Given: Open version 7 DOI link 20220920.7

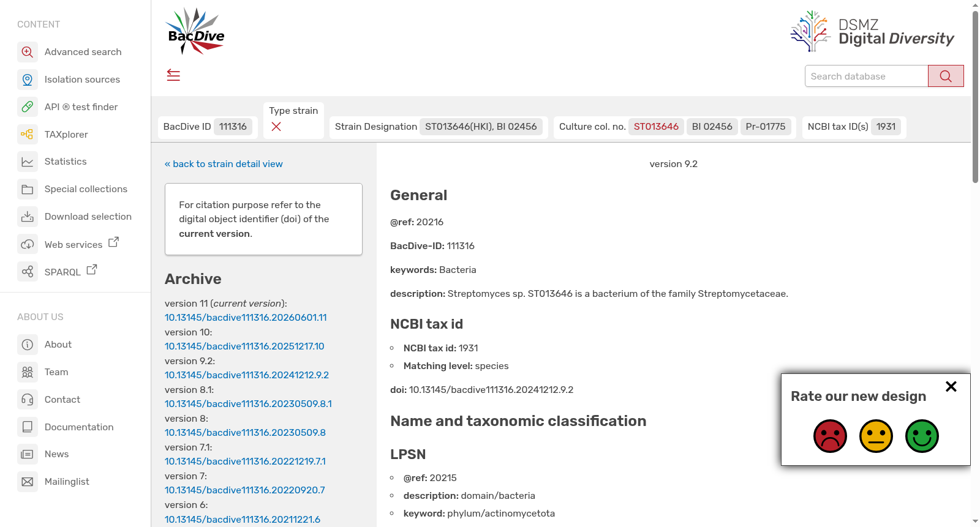Looking at the screenshot, I should [244, 490].
